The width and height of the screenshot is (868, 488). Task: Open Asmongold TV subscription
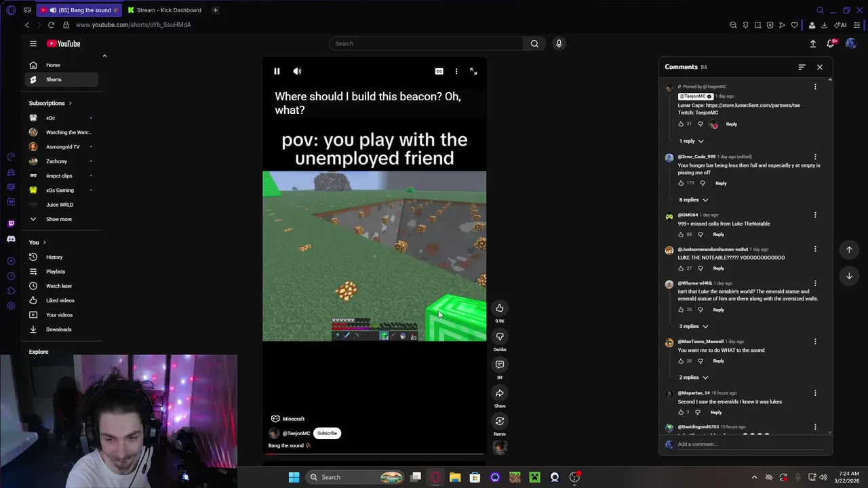tap(62, 146)
